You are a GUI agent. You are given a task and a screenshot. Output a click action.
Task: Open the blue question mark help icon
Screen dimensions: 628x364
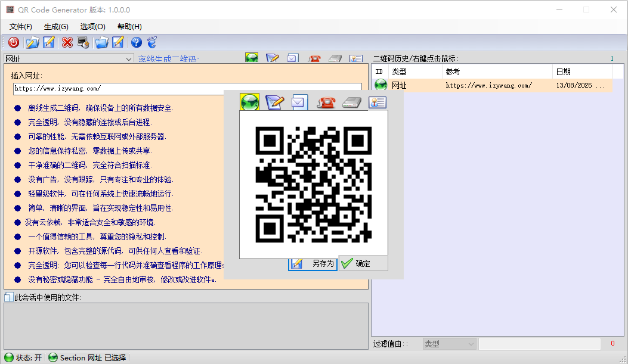coord(137,42)
